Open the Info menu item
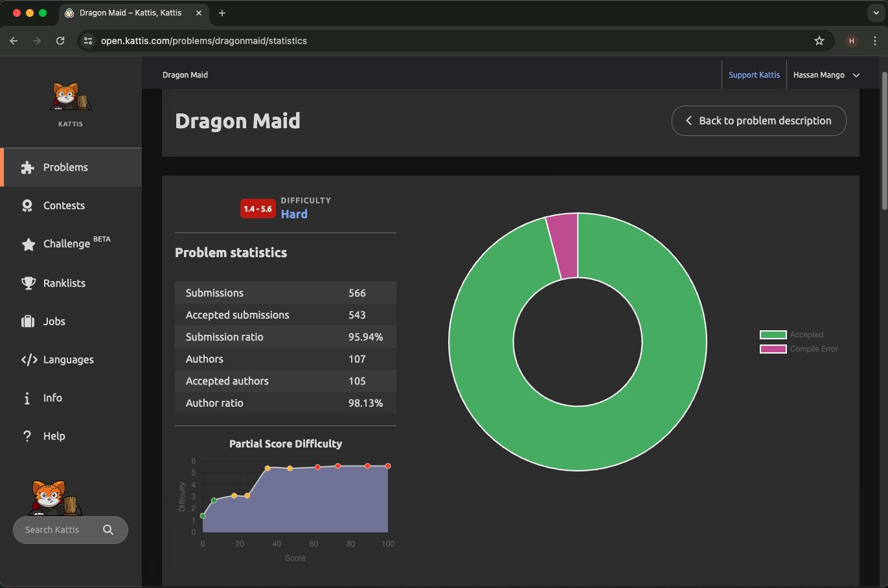Image resolution: width=888 pixels, height=588 pixels. point(72,398)
